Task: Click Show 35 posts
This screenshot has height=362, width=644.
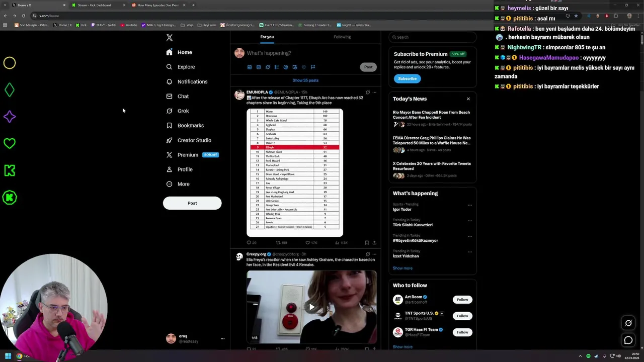Action: click(x=305, y=80)
